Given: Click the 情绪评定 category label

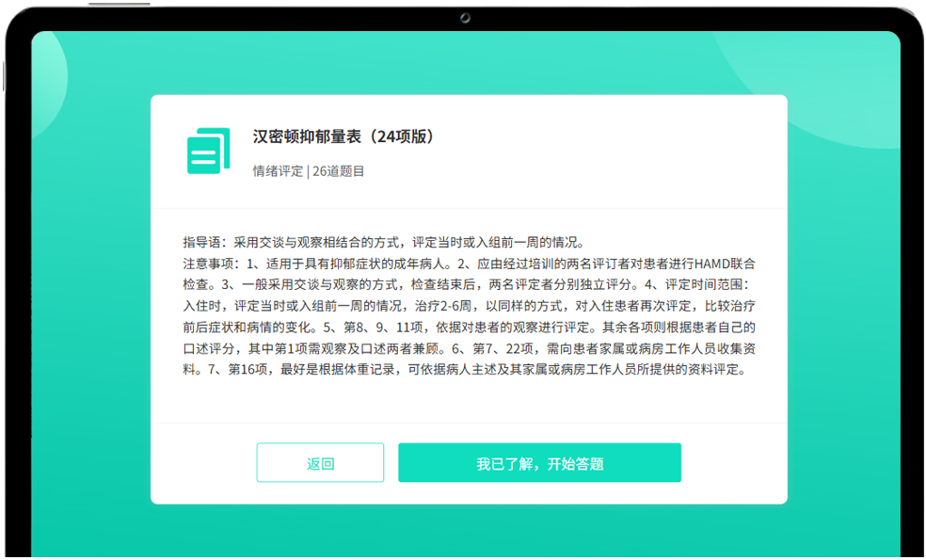Looking at the screenshot, I should tap(278, 171).
